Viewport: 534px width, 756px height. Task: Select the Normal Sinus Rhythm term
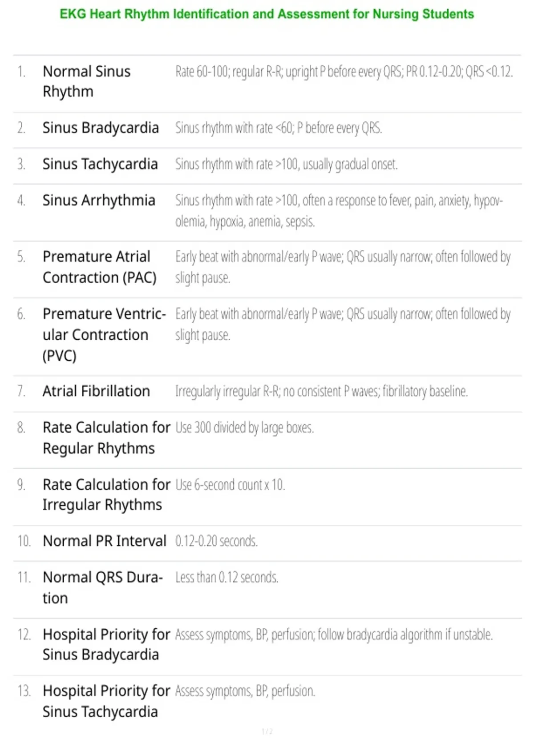pos(87,81)
